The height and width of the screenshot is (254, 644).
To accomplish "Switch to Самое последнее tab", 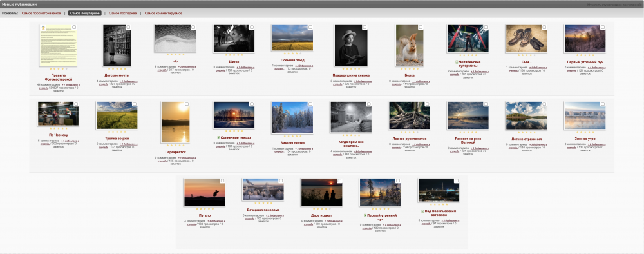I will [x=123, y=13].
